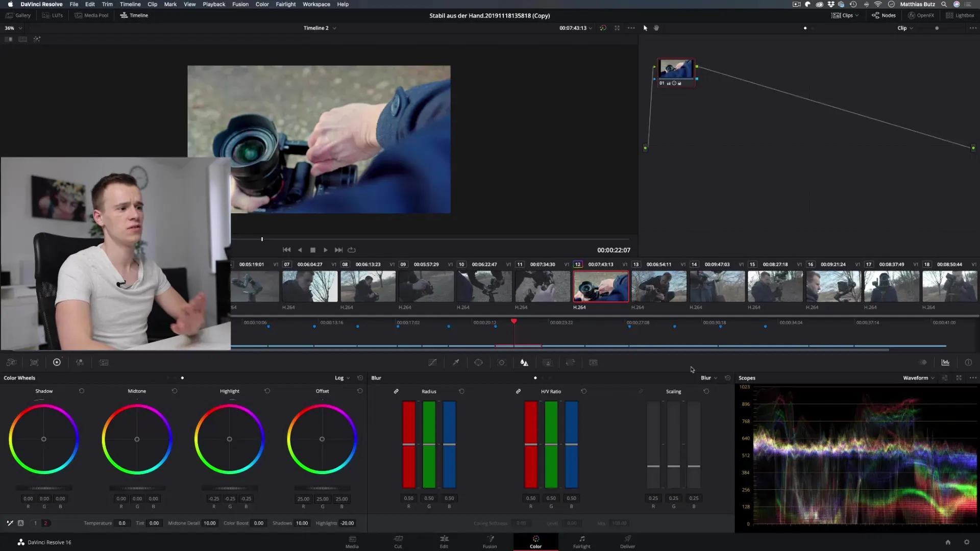980x551 pixels.
Task: Reset the H/V Ratio controls
Action: pyautogui.click(x=583, y=391)
